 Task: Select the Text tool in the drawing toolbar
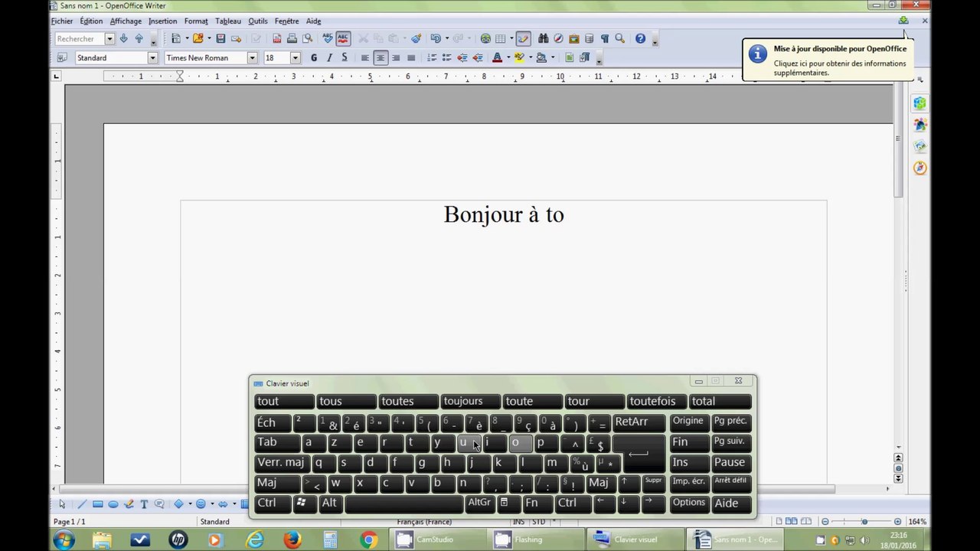click(144, 504)
